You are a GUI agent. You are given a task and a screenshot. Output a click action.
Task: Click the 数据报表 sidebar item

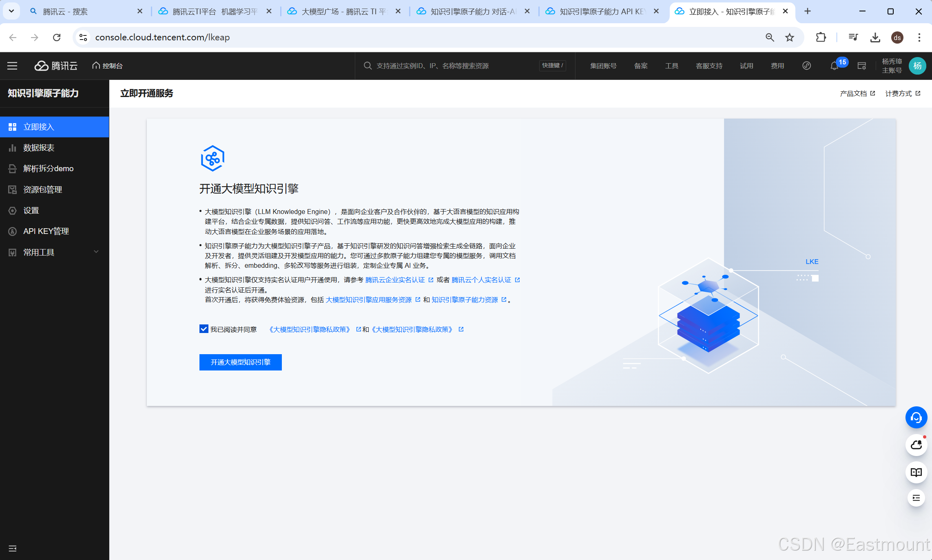pyautogui.click(x=39, y=148)
